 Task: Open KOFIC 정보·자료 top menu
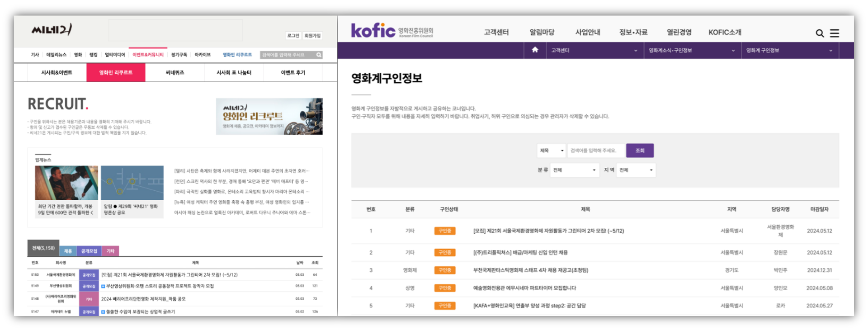tap(633, 32)
